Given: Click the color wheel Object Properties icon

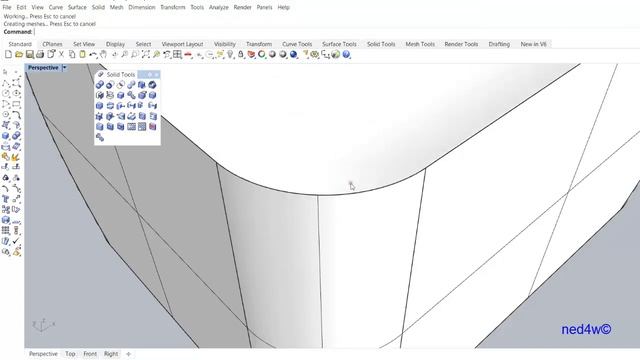Looking at the screenshot, I should coord(262,54).
